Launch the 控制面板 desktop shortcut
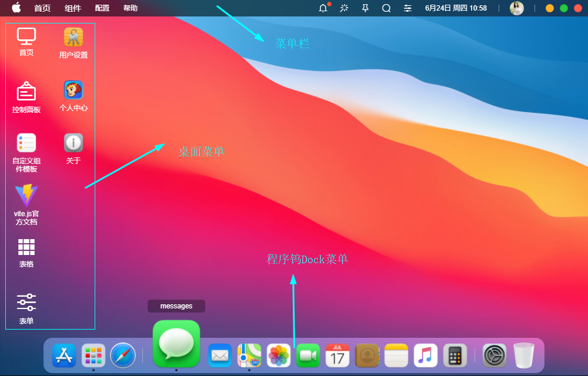This screenshot has width=588, height=376. [x=26, y=97]
